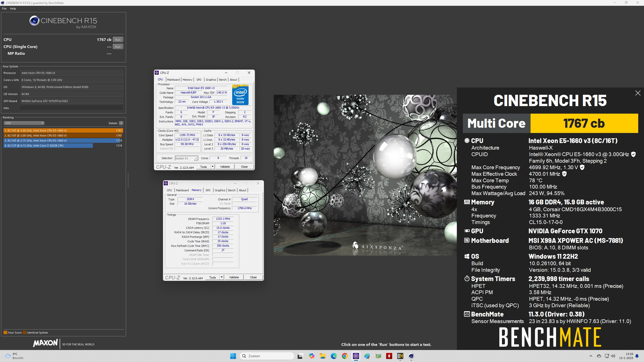644x362 pixels.
Task: Click Tools button in the lower CPU-Z window
Action: [x=213, y=277]
